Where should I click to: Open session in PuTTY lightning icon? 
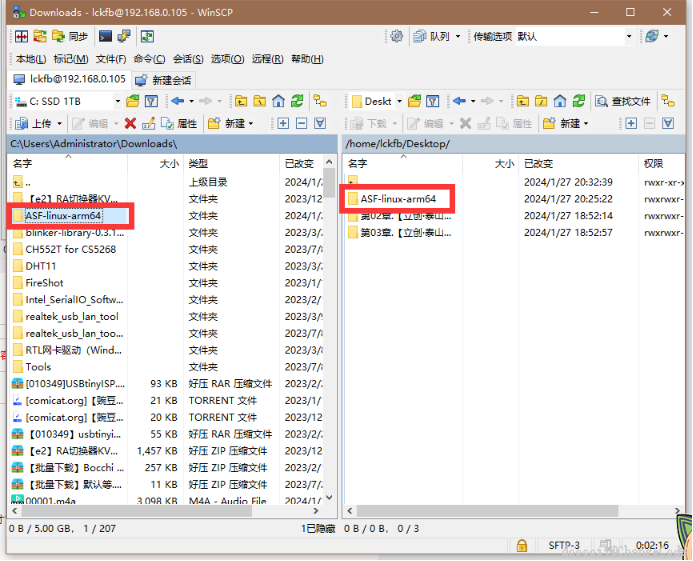(x=124, y=36)
